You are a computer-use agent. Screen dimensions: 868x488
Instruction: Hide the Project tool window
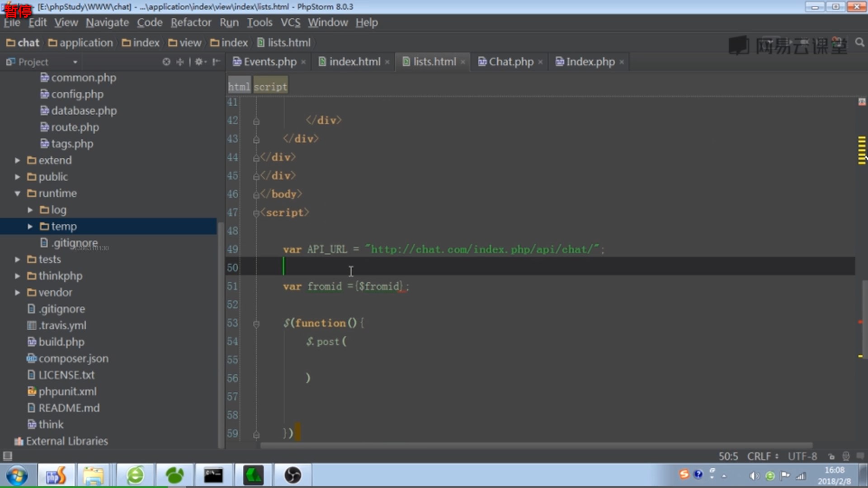(217, 62)
